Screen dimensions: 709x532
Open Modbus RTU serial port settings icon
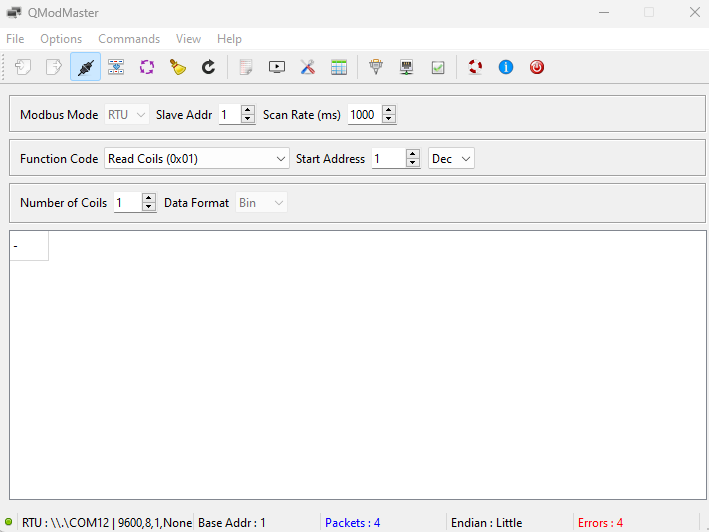pos(376,67)
